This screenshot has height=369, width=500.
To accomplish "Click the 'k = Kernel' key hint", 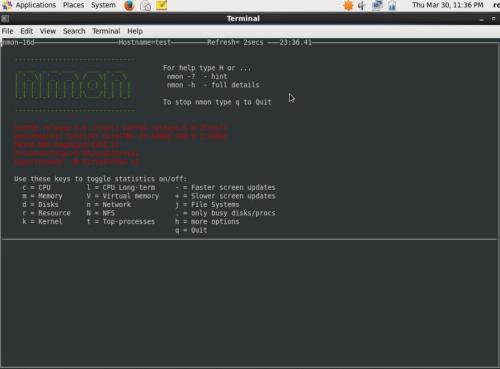I will (42, 222).
